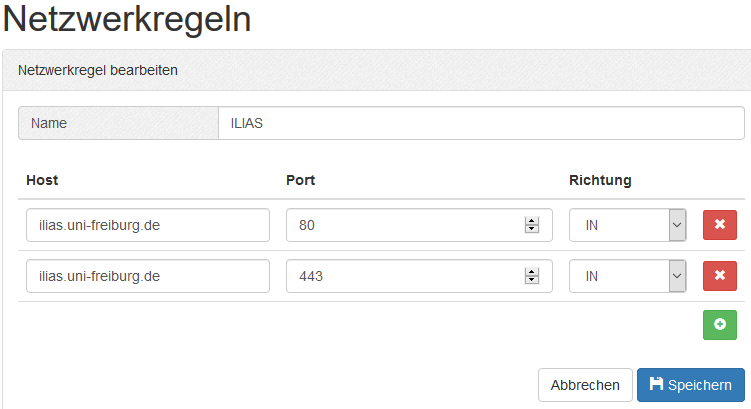Increment port 443 using spinner up arrow

(531, 271)
